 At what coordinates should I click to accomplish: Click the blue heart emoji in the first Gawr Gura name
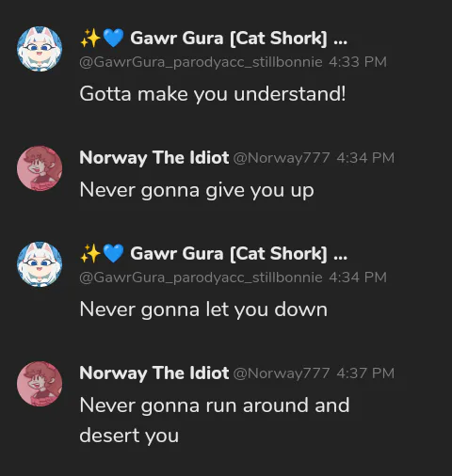click(x=113, y=39)
